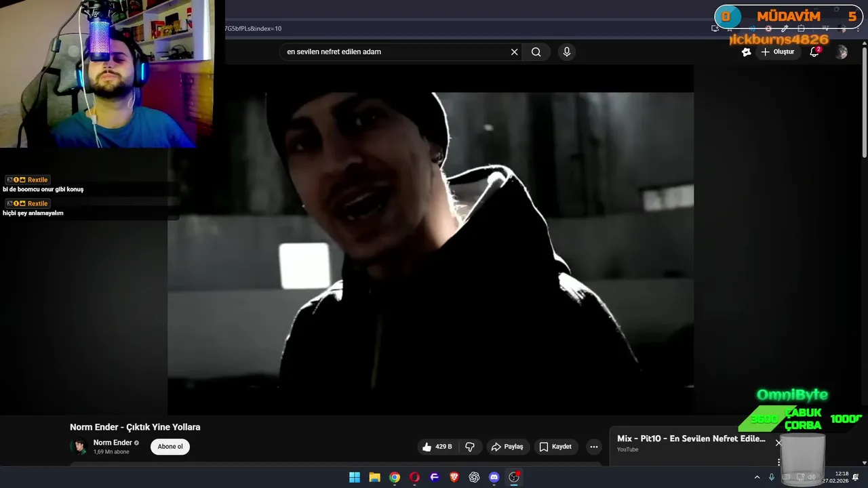Image resolution: width=868 pixels, height=488 pixels.
Task: Click the YouTube search magnifier button
Action: click(x=536, y=52)
